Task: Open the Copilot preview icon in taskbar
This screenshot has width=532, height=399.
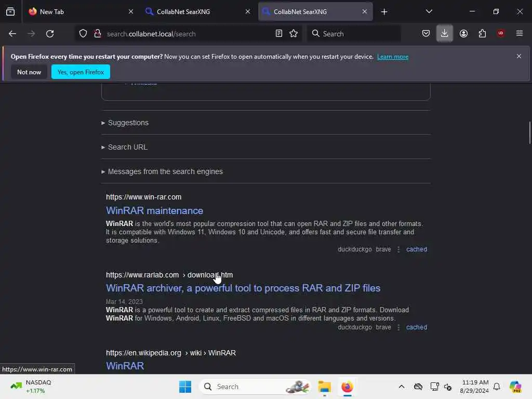Action: pos(515,387)
